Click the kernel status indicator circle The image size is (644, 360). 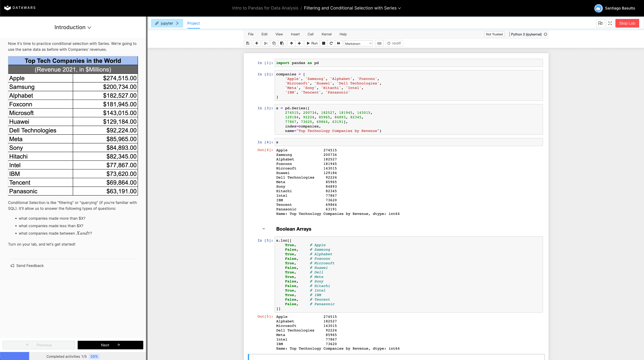pos(545,34)
